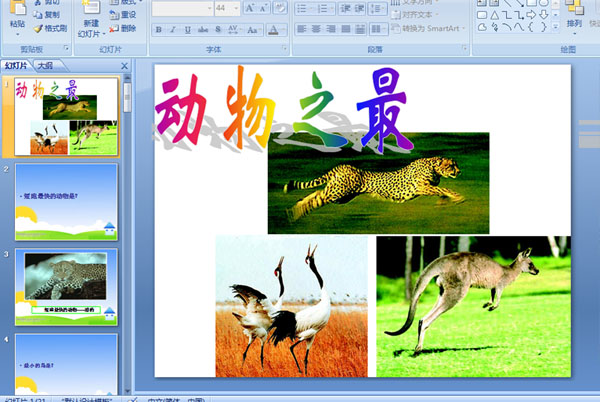Screen dimensions: 600x402
Task: Toggle strikethrough (abc) formatting
Action: 203,29
